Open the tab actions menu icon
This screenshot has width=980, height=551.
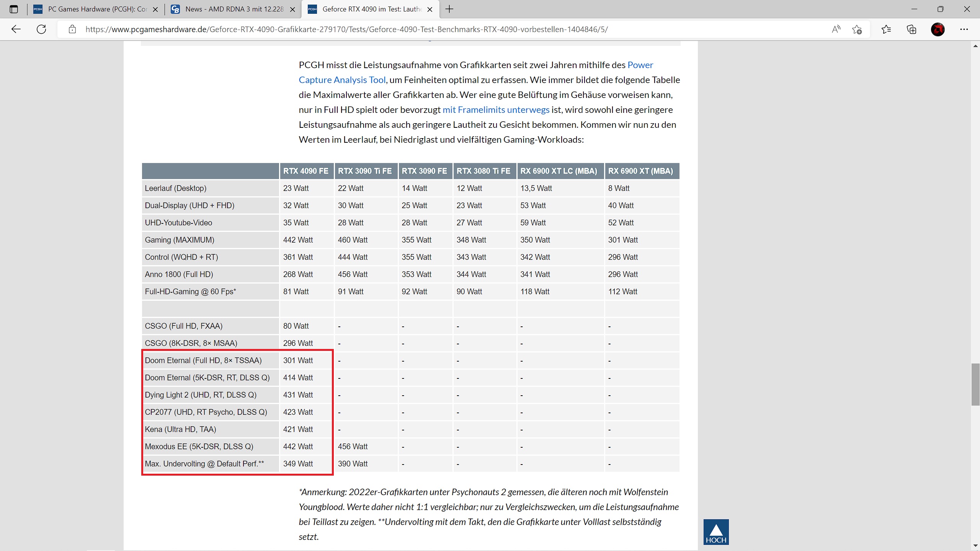tap(14, 9)
